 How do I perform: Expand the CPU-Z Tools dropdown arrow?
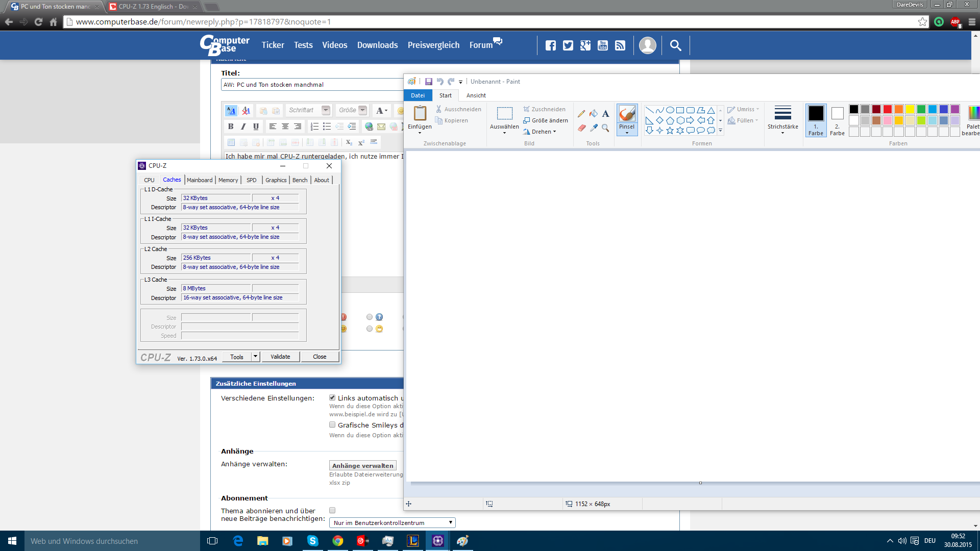[x=255, y=357]
